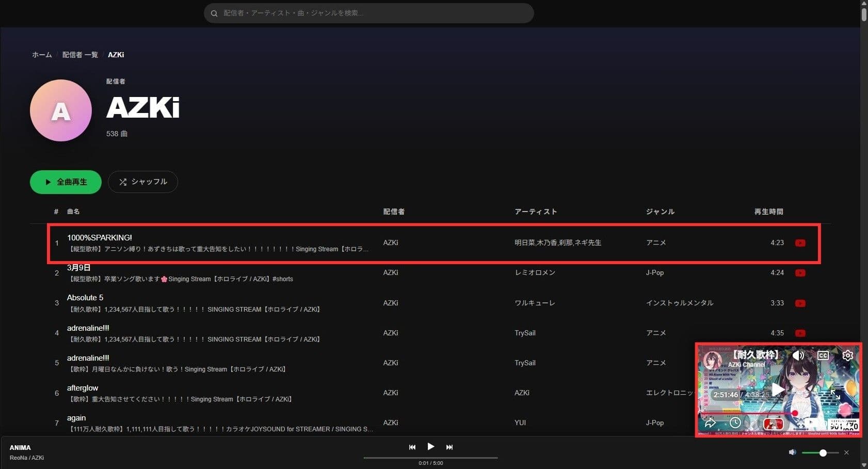Open YouTube link for 1000%SPARKING! row

[x=800, y=243]
